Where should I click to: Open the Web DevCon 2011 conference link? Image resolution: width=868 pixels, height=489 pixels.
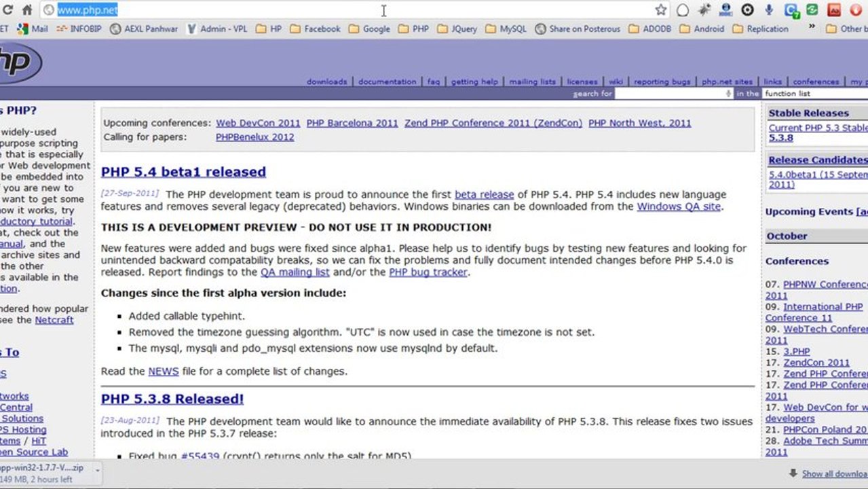pos(258,123)
